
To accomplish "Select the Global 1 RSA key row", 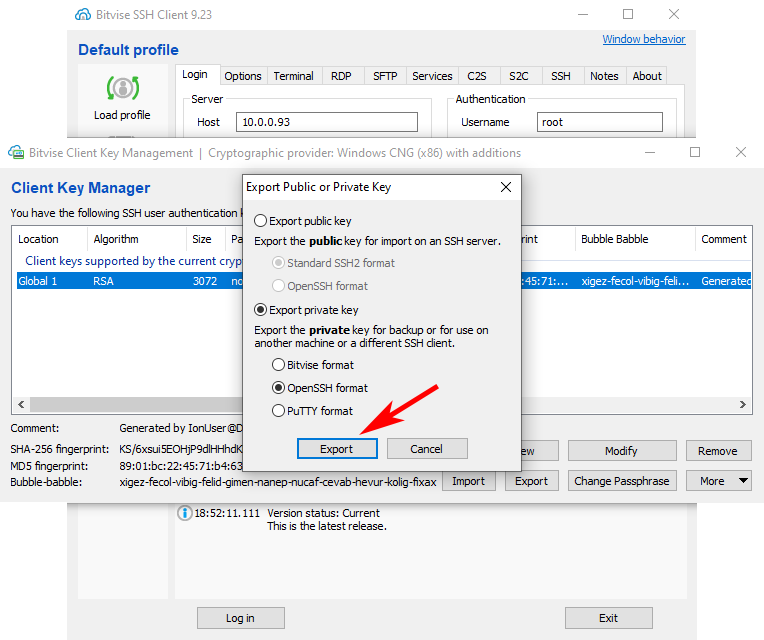I will (384, 281).
